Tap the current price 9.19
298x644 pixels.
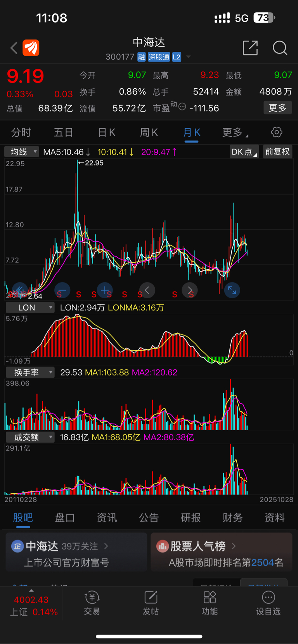click(25, 76)
